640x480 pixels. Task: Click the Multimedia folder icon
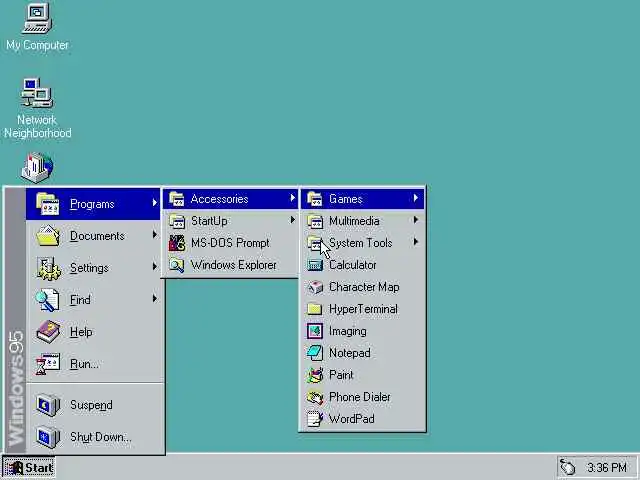coord(315,221)
